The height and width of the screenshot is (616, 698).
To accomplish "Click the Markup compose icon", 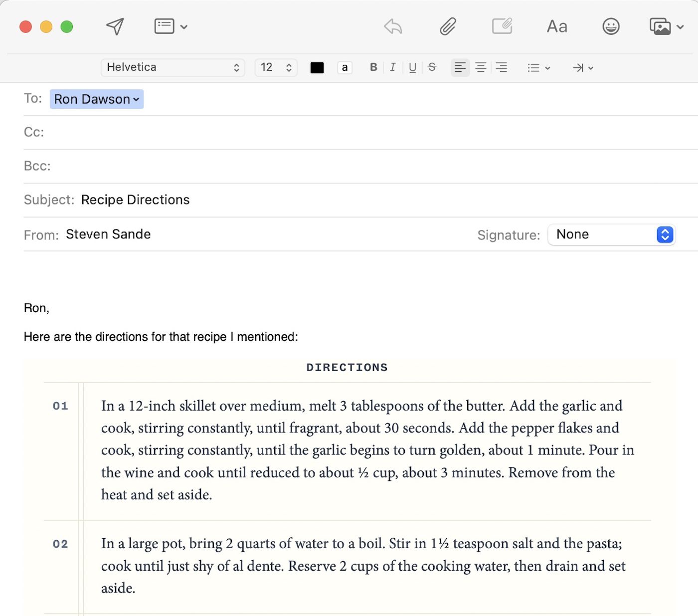I will [x=502, y=26].
